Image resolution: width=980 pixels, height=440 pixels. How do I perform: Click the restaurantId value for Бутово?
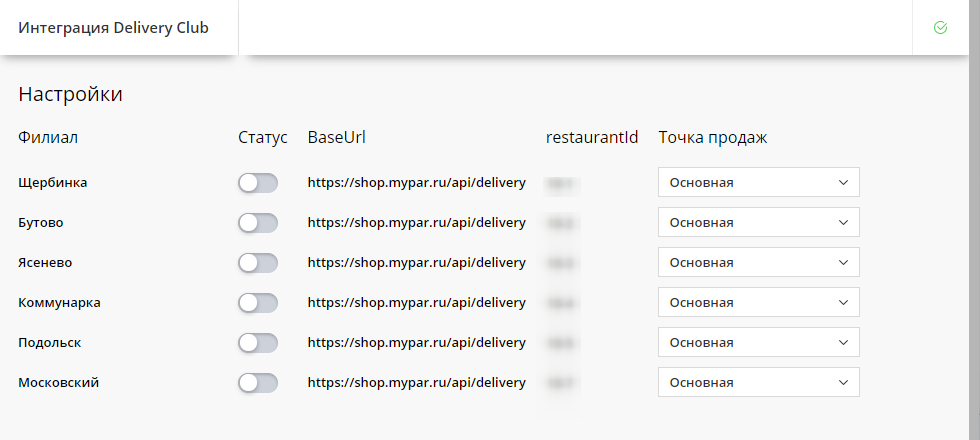coord(564,223)
